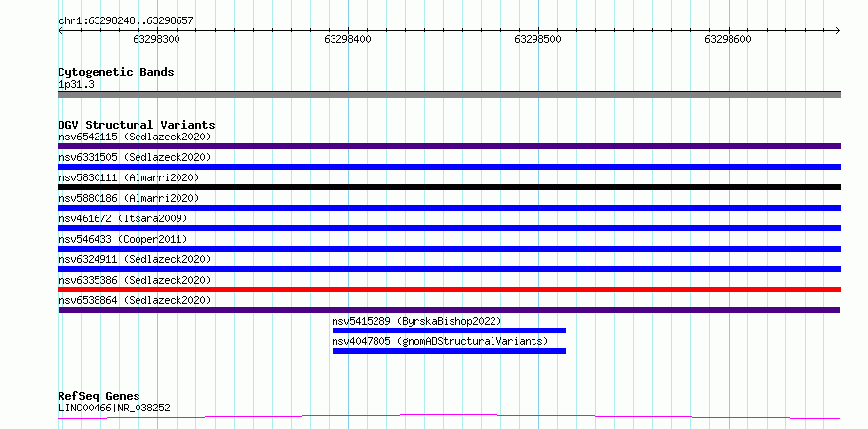The width and height of the screenshot is (868, 429).
Task: Click the nsv6324911 (Sedlazeck2020) label
Action: [x=135, y=259]
